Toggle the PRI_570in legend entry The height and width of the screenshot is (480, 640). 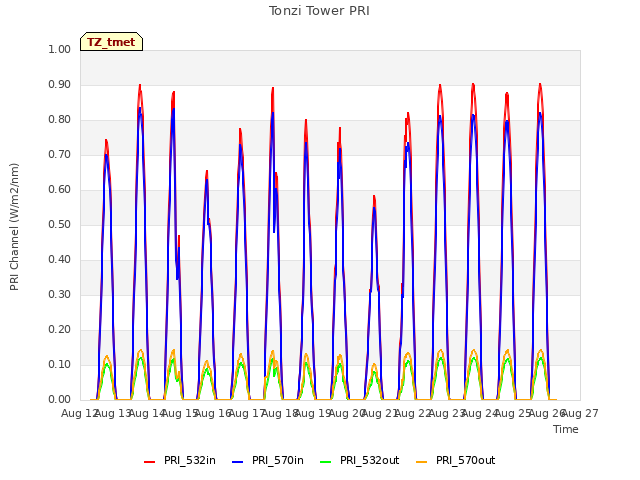click(x=268, y=460)
